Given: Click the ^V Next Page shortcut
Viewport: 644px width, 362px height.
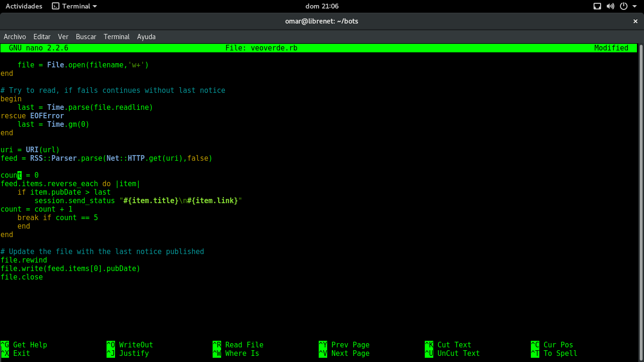Looking at the screenshot, I should pyautogui.click(x=344, y=354).
